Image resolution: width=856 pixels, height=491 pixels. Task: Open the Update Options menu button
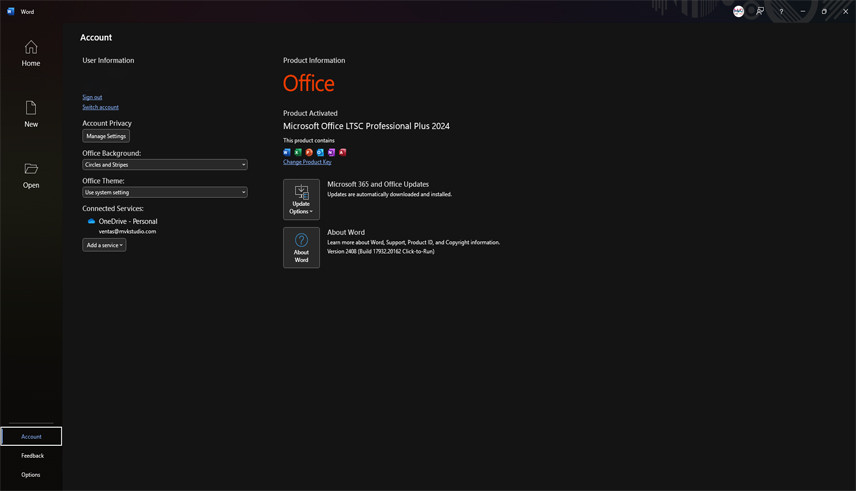[301, 199]
